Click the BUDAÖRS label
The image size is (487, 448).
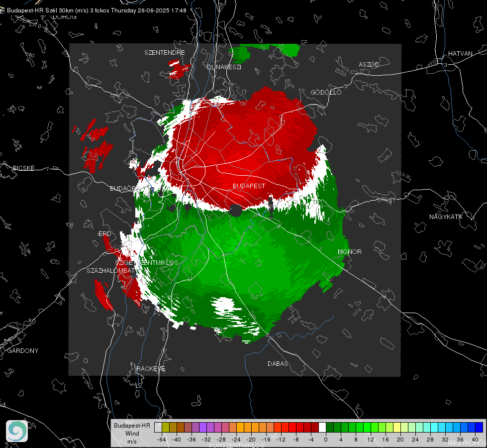pyautogui.click(x=123, y=188)
